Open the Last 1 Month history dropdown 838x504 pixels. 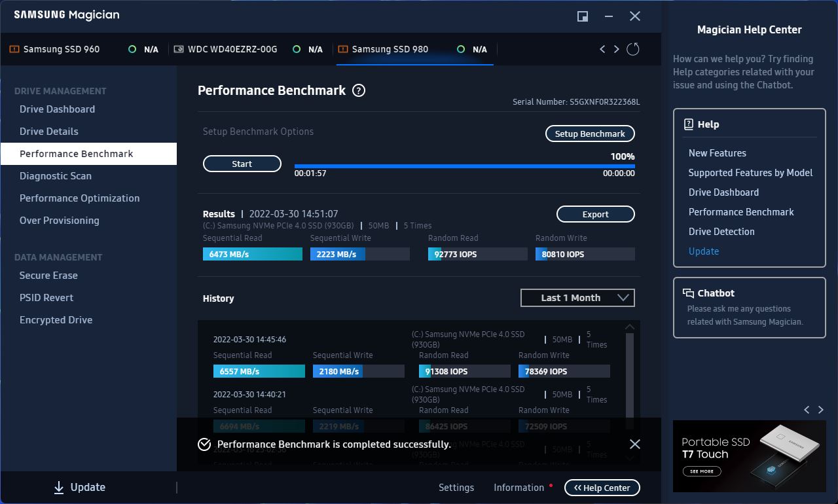[577, 298]
